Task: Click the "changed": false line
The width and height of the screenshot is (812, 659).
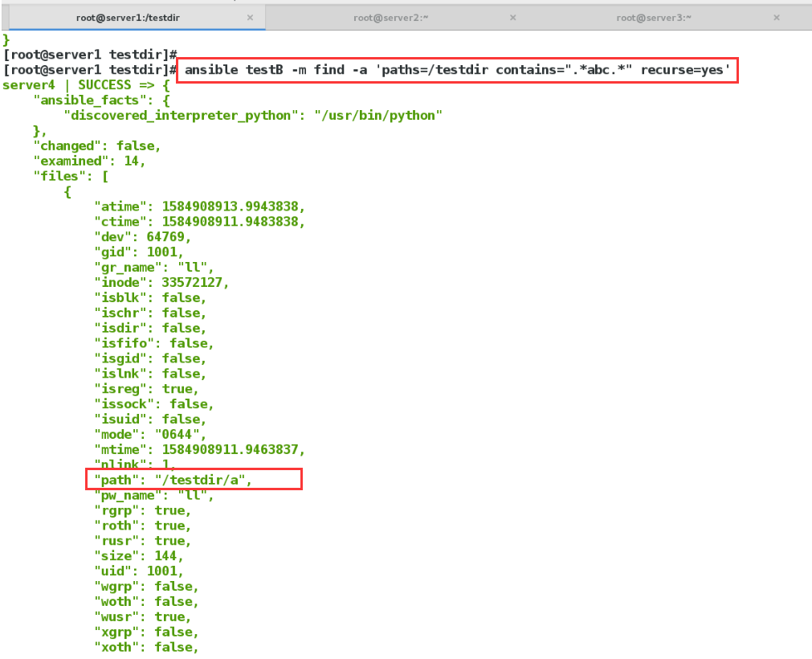Action: point(97,146)
